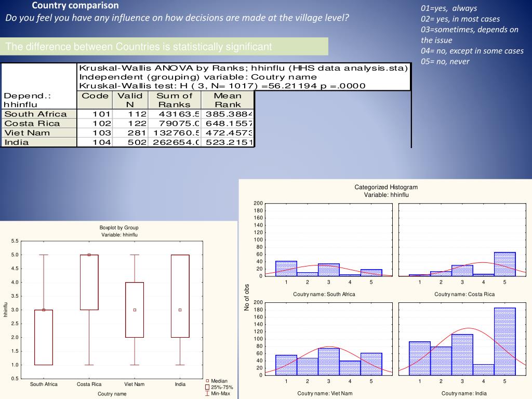Screen dimensions: 532x399
Task: Click India median marker in boxplot
Action: coord(180,310)
